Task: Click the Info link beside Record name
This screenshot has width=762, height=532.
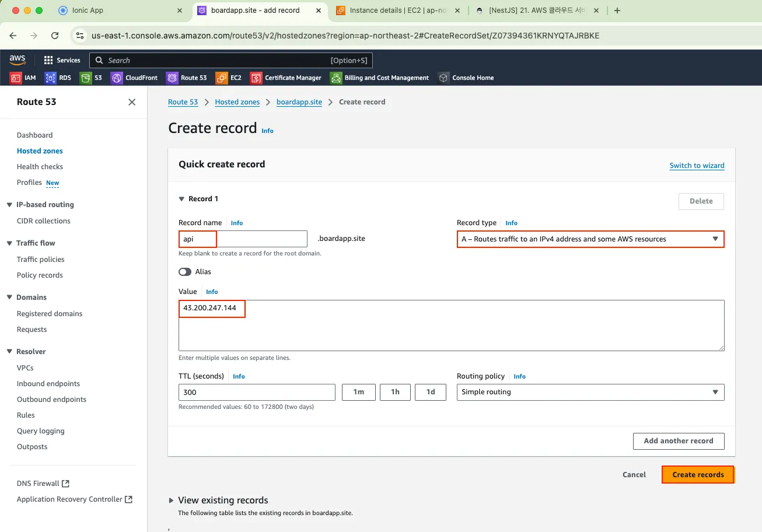Action: (x=237, y=223)
